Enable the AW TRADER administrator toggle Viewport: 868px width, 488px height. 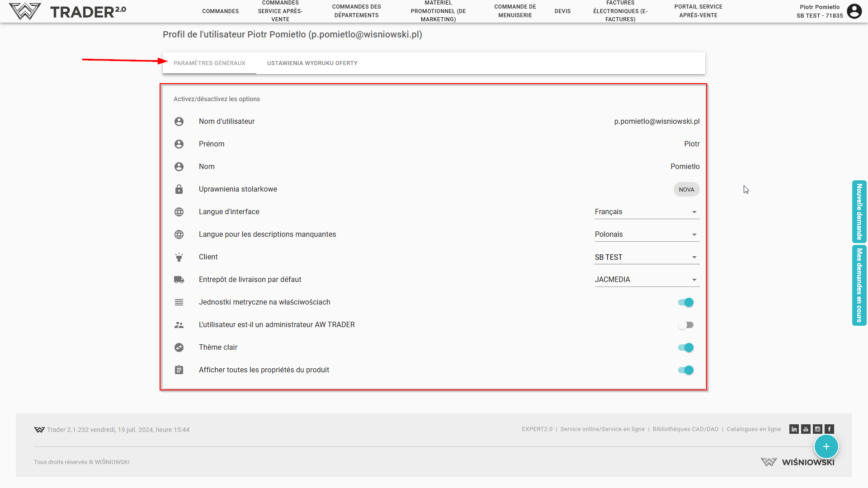pyautogui.click(x=686, y=325)
